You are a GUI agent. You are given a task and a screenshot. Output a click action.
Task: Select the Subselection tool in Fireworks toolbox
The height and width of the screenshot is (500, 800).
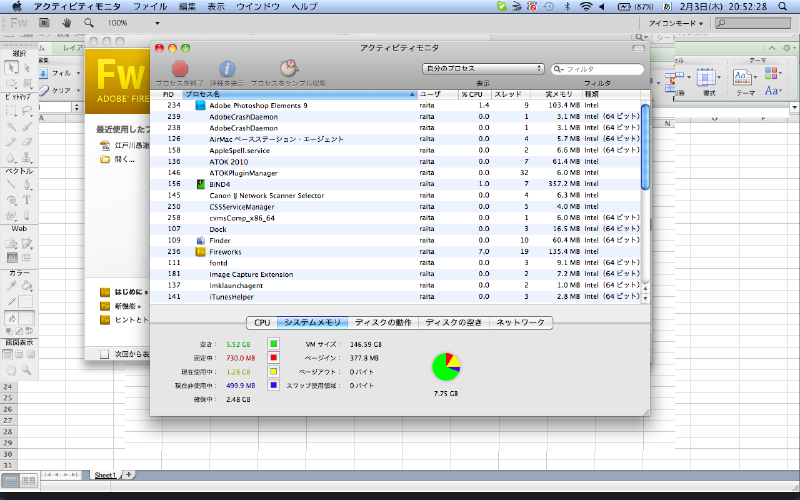(x=27, y=68)
